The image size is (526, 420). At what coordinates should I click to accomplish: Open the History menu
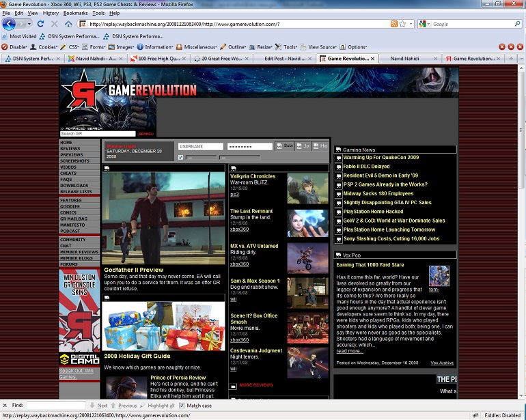pos(51,13)
